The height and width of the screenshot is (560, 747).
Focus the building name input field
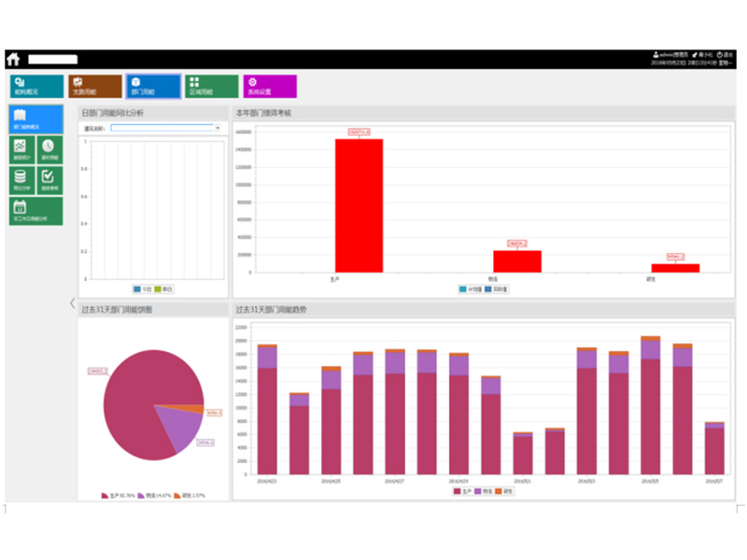162,128
